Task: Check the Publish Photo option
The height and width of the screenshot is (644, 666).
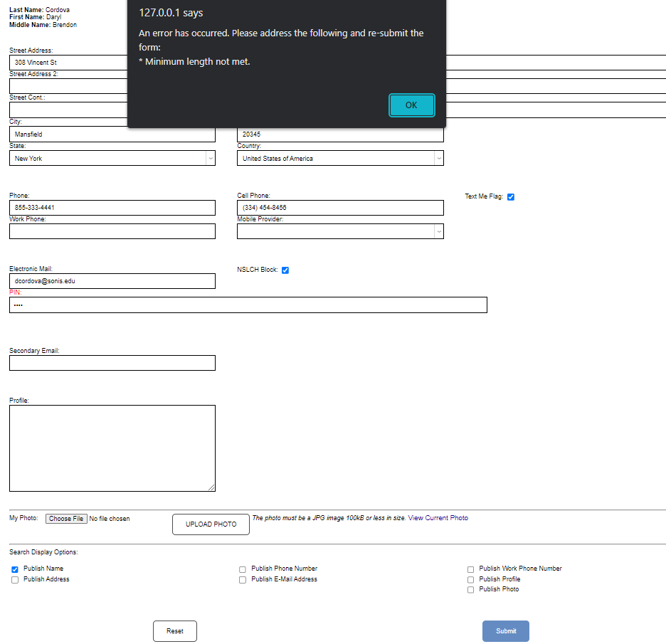Action: 470,589
